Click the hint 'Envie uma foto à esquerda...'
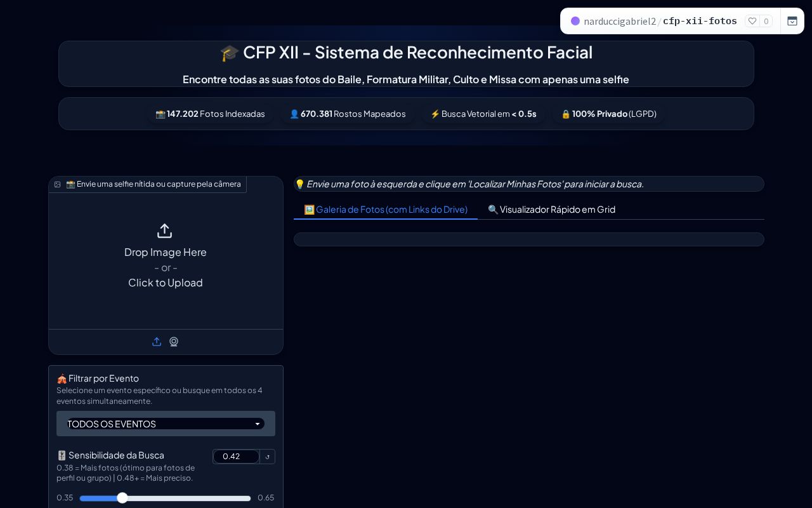The height and width of the screenshot is (508, 812). (469, 184)
